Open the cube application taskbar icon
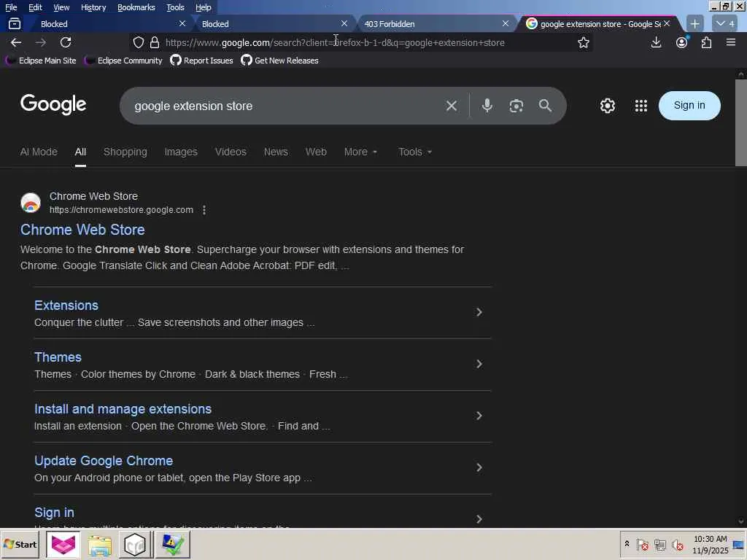 pos(135,544)
